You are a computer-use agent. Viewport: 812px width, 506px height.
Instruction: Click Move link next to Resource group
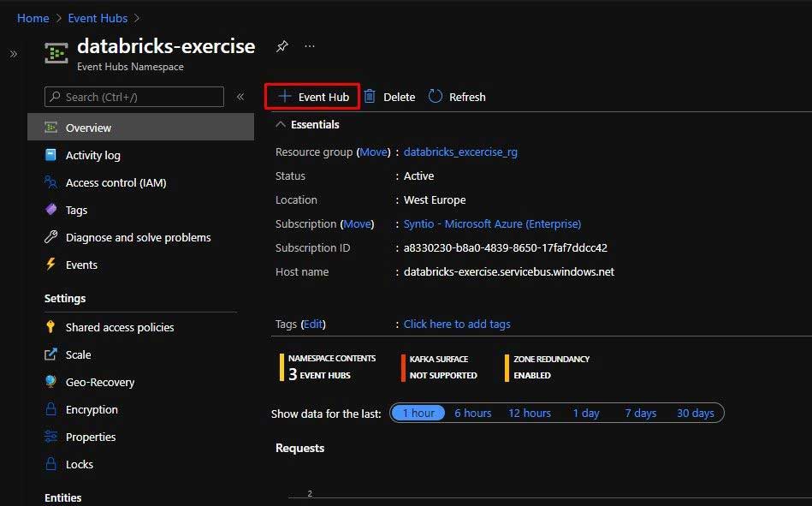pyautogui.click(x=373, y=152)
